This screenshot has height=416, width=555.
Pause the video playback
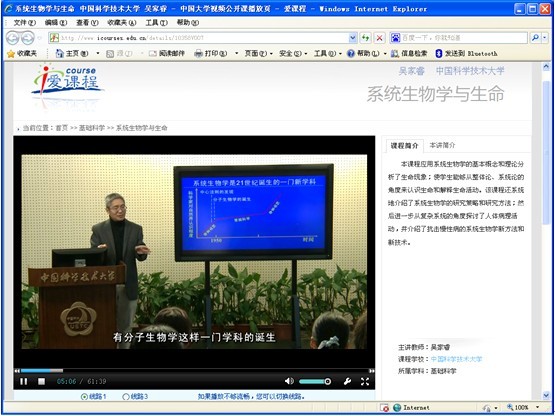[x=24, y=381]
